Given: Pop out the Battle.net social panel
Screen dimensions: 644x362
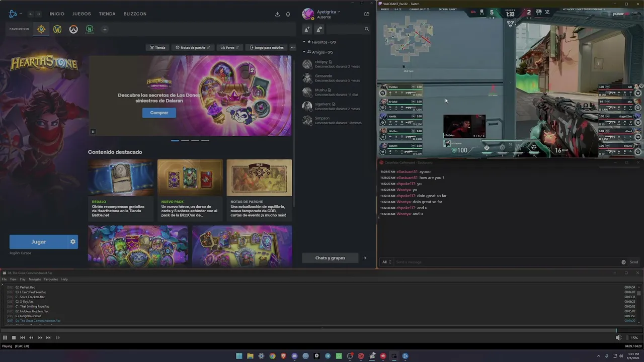Looking at the screenshot, I should pos(366,14).
